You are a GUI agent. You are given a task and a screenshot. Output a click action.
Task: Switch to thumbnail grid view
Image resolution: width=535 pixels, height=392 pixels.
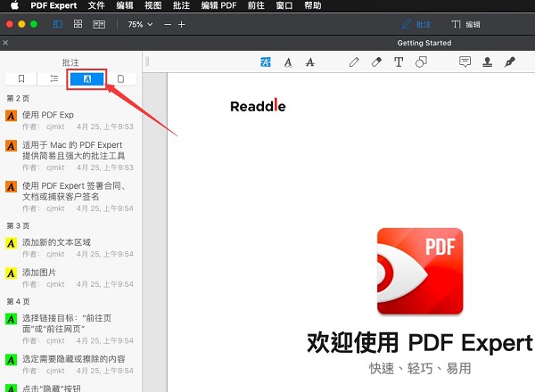point(78,24)
